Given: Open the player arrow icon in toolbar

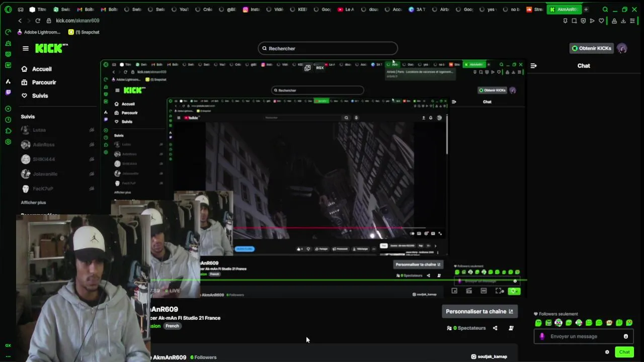Looking at the screenshot, I should [x=592, y=21].
